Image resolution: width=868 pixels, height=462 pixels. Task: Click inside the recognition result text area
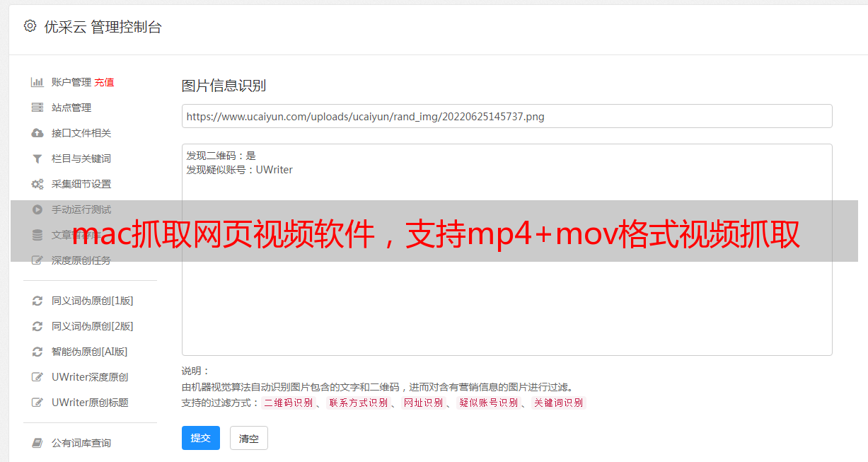click(507, 250)
